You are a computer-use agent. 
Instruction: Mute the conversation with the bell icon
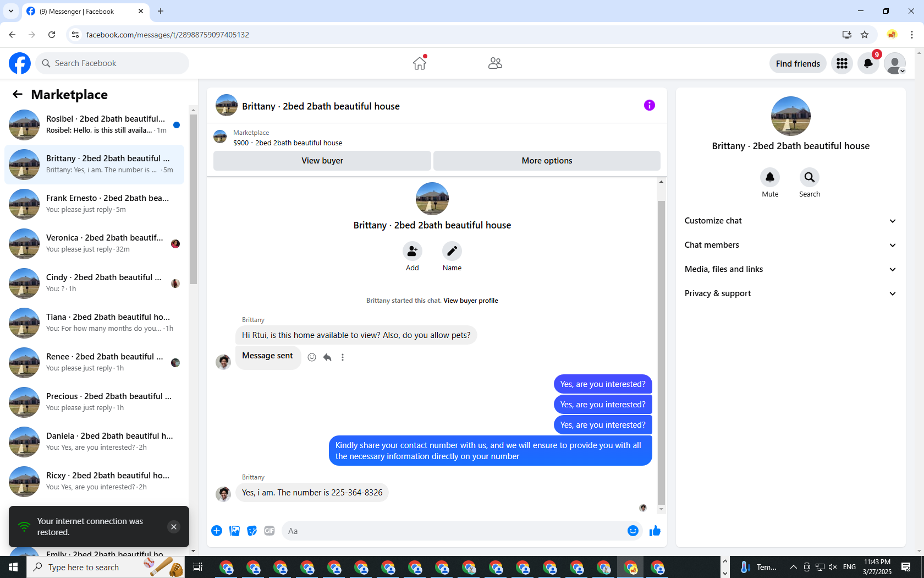pyautogui.click(x=770, y=177)
